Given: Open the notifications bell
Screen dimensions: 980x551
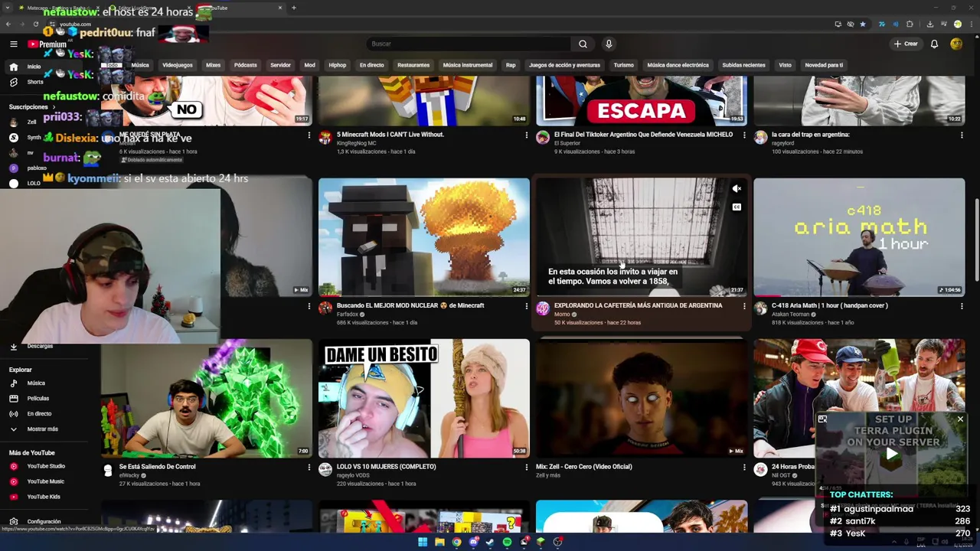Looking at the screenshot, I should [x=934, y=44].
